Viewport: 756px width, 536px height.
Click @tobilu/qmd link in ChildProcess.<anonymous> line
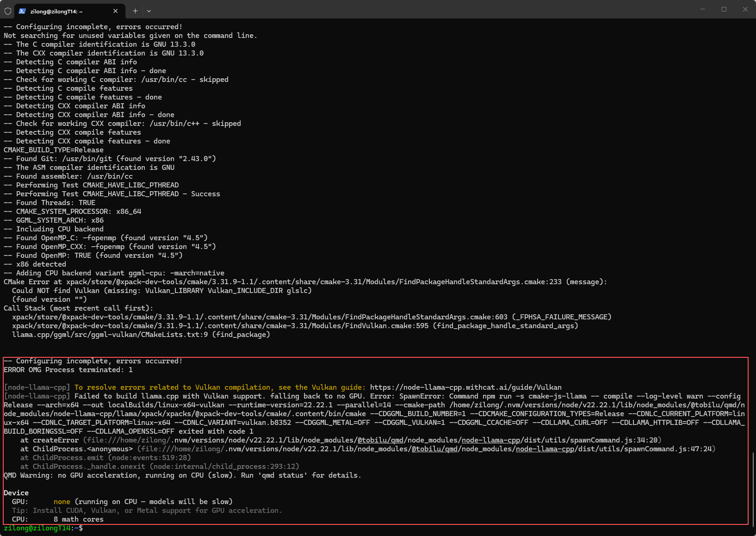434,449
